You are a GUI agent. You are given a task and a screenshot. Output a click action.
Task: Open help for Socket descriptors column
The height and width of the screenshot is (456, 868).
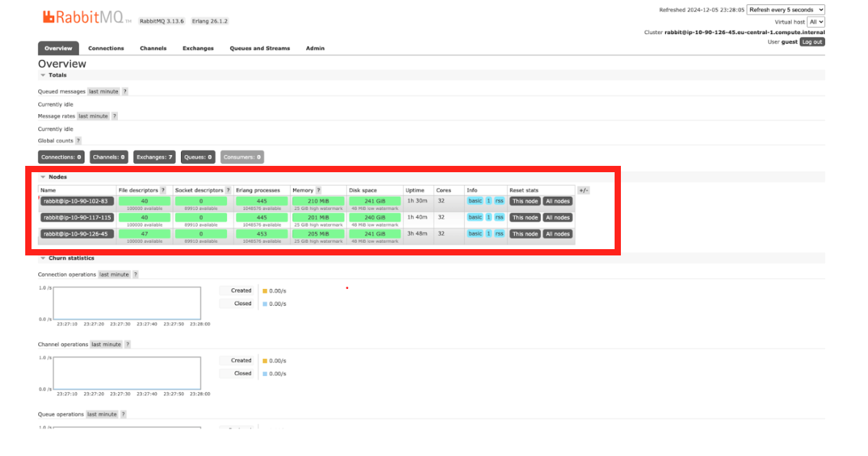pos(229,190)
